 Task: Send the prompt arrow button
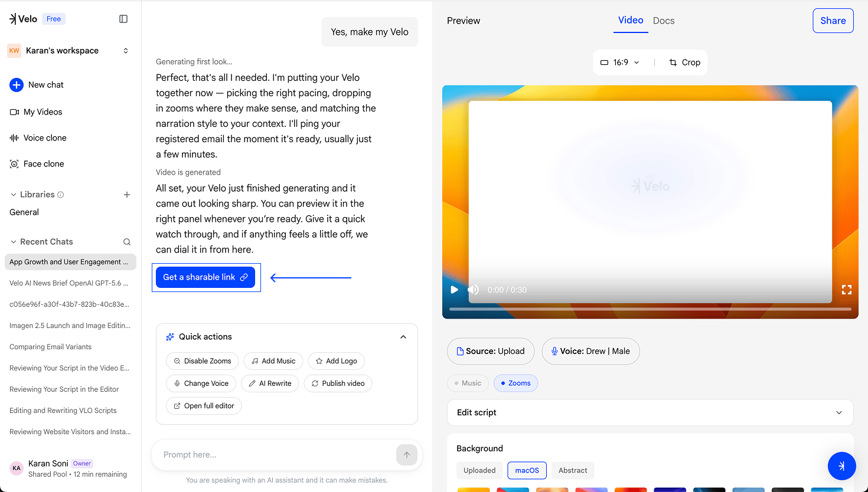pyautogui.click(x=407, y=455)
